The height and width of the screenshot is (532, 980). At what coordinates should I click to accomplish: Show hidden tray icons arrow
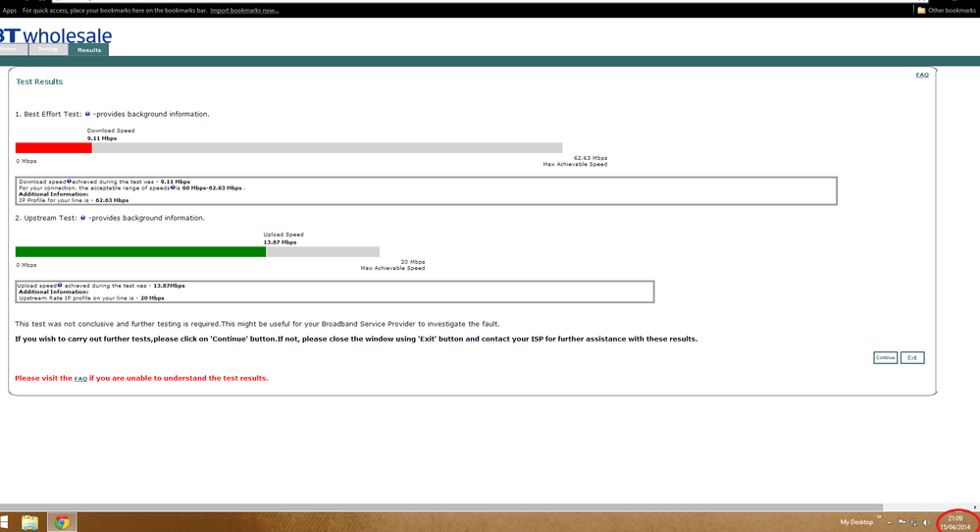[x=889, y=522]
